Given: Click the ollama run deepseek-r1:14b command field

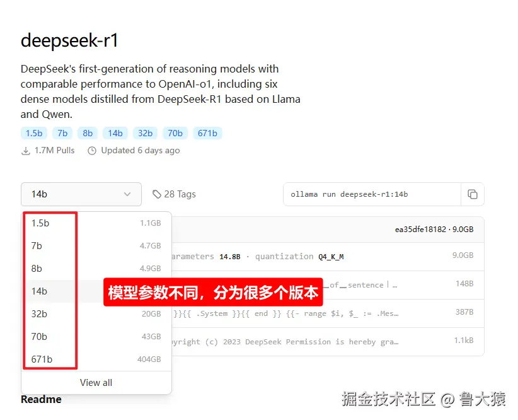Looking at the screenshot, I should (x=372, y=194).
